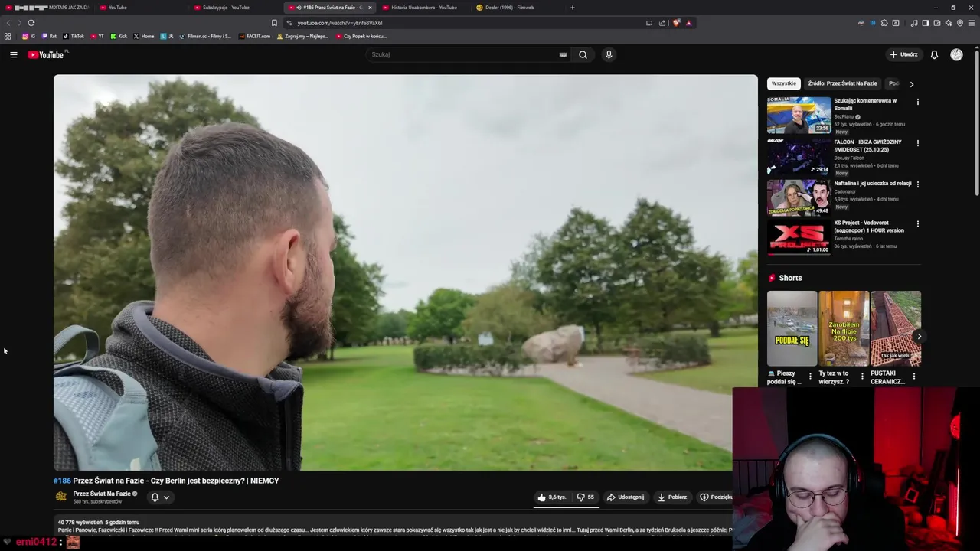Open new browser tab with plus
Viewport: 980px width, 551px height.
tap(572, 8)
